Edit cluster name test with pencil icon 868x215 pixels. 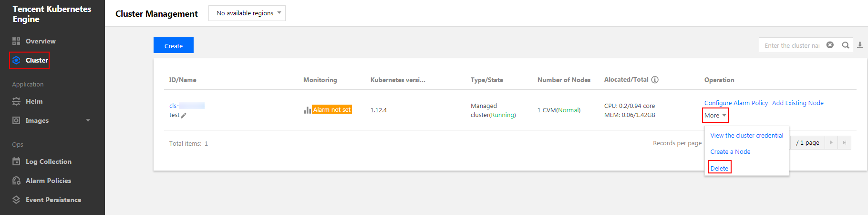pyautogui.click(x=184, y=115)
